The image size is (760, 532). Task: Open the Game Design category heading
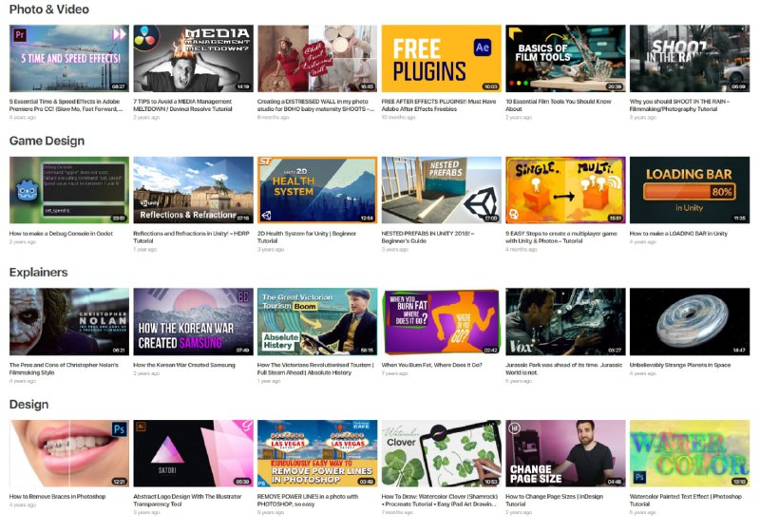(x=47, y=141)
